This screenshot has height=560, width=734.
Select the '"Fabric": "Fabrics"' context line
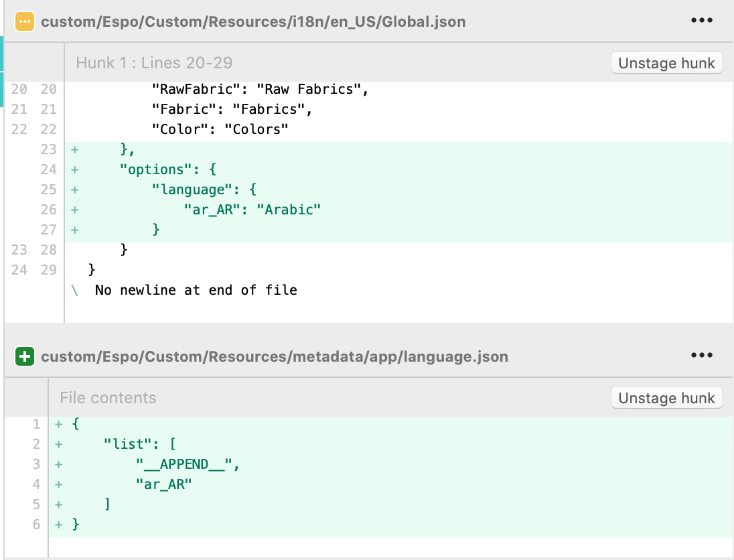coord(232,109)
